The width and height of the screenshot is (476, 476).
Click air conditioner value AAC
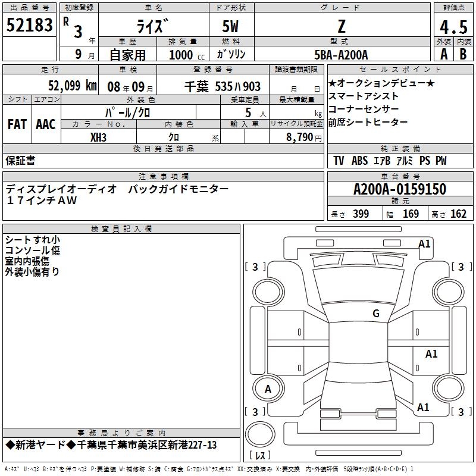pyautogui.click(x=46, y=124)
